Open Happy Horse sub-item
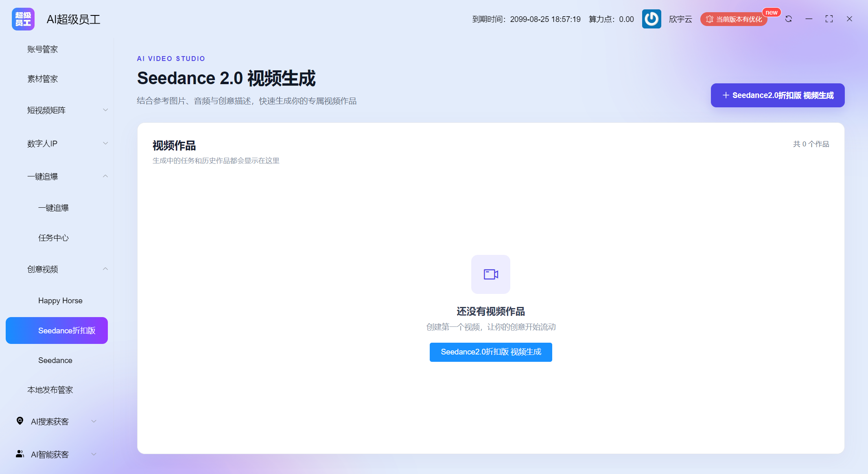This screenshot has height=474, width=868. [57, 300]
